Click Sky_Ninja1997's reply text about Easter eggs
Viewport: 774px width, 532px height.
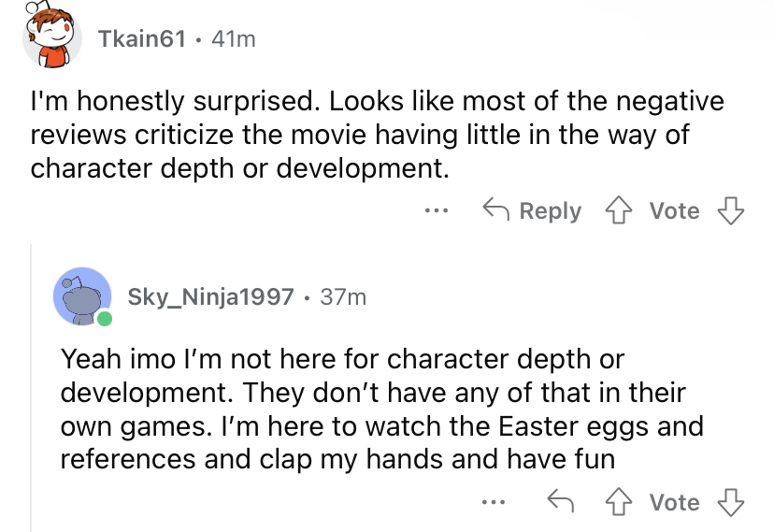(381, 410)
